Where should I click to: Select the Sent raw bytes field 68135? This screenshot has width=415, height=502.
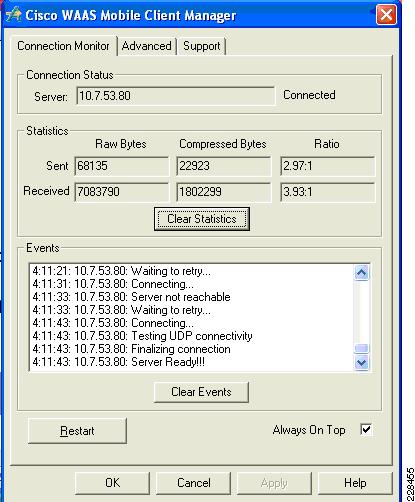click(x=122, y=166)
